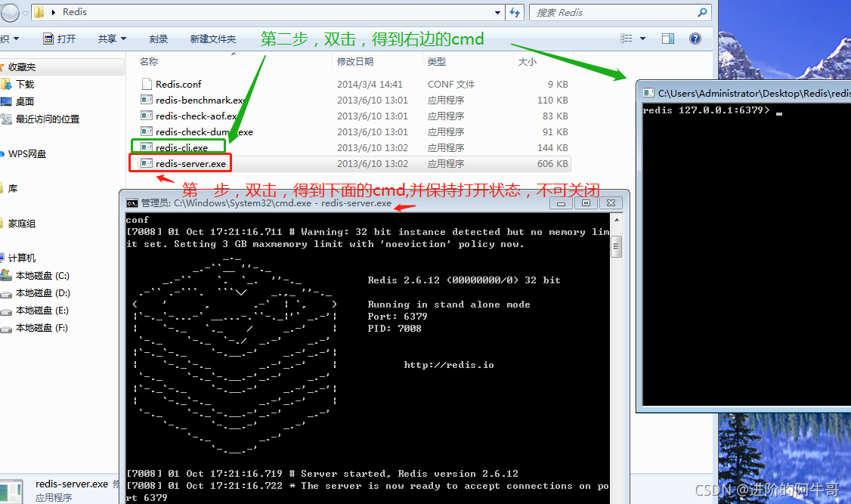The image size is (851, 504).
Task: Click 2014/3/4 14:41 date cell
Action: [370, 84]
